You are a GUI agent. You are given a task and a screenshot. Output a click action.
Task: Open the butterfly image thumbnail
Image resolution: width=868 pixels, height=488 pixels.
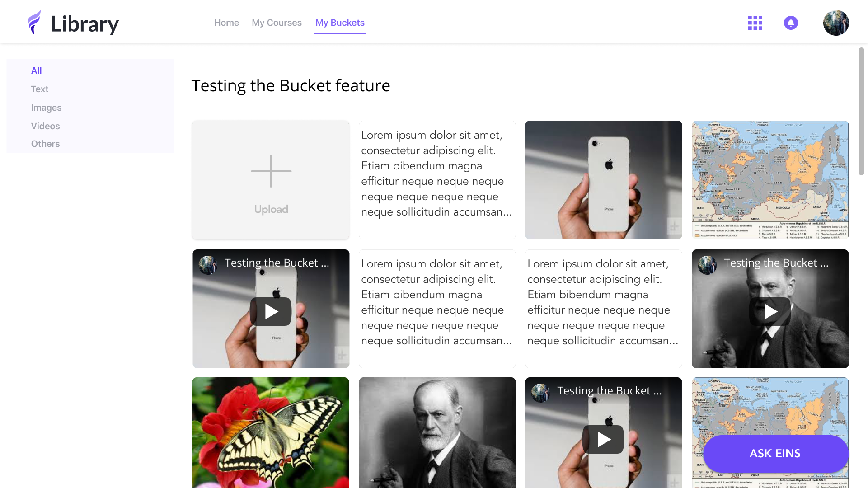click(x=271, y=432)
